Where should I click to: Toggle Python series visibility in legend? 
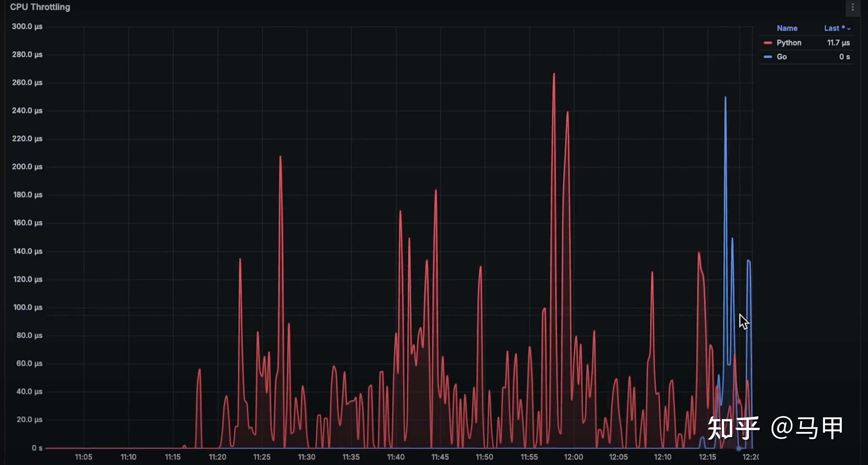click(789, 43)
